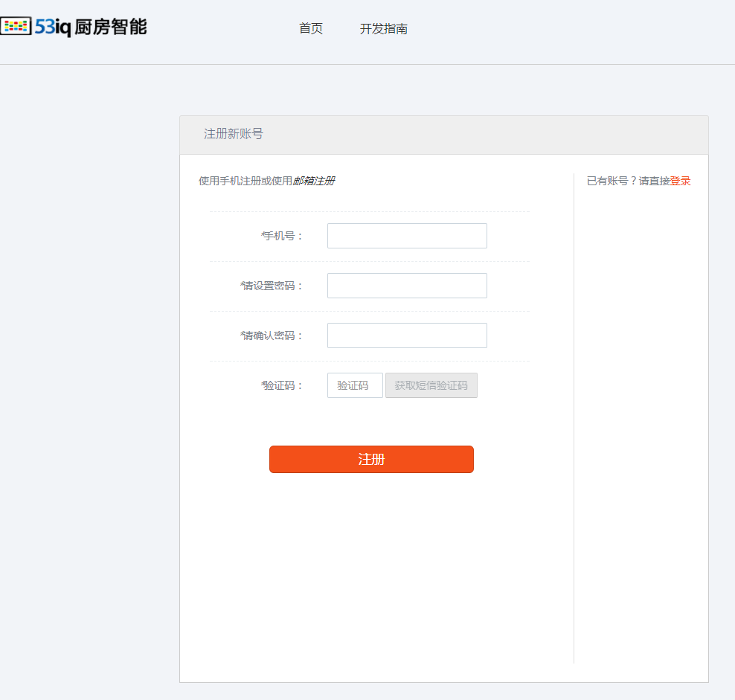
Task: Click the 验证码 input box
Action: pos(355,385)
